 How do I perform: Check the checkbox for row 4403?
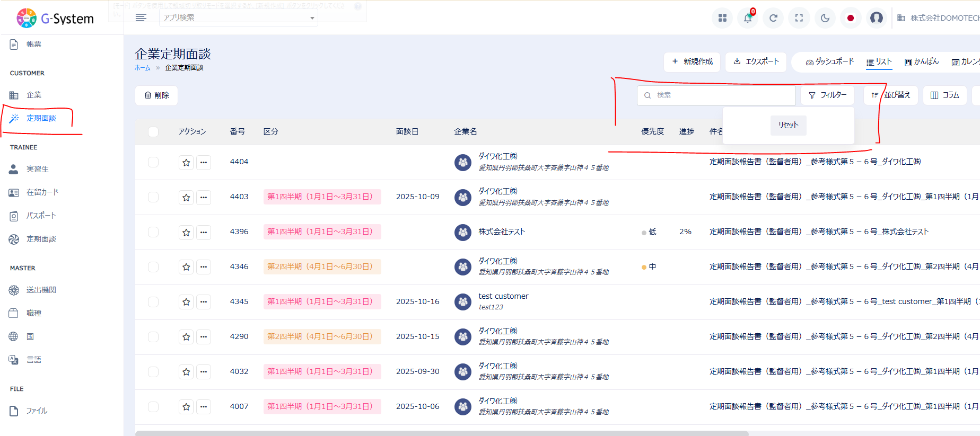153,197
